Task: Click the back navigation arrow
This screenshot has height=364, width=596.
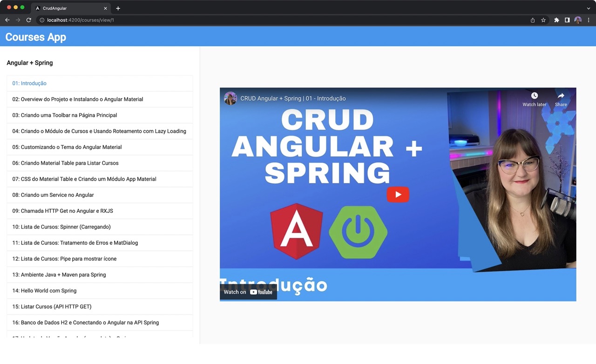Action: [x=7, y=20]
